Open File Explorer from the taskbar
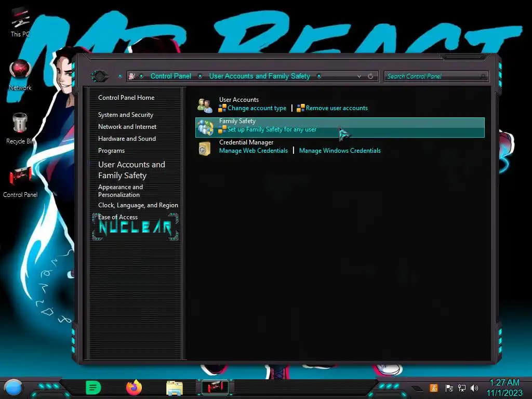 (x=175, y=388)
